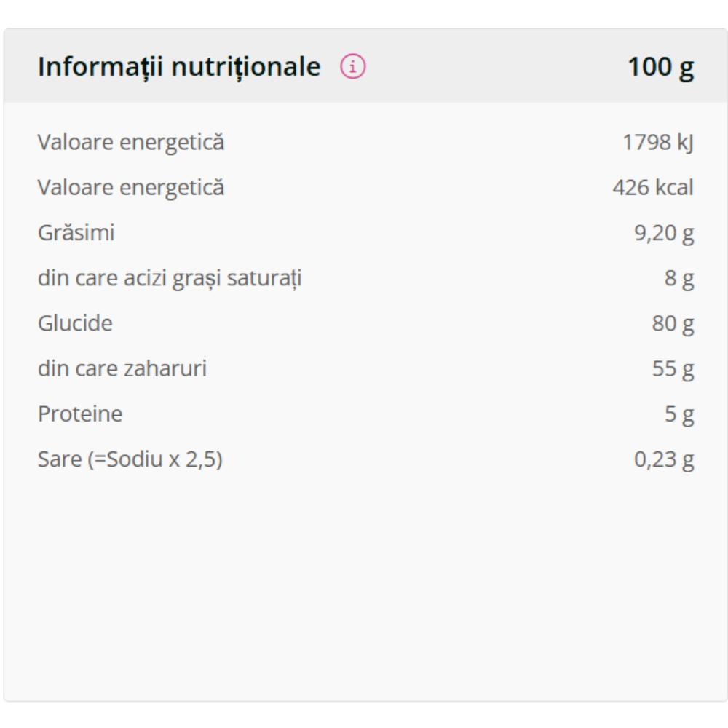Viewport: 728px width, 728px height.
Task: Click the Glucide row label
Action: coord(75,323)
